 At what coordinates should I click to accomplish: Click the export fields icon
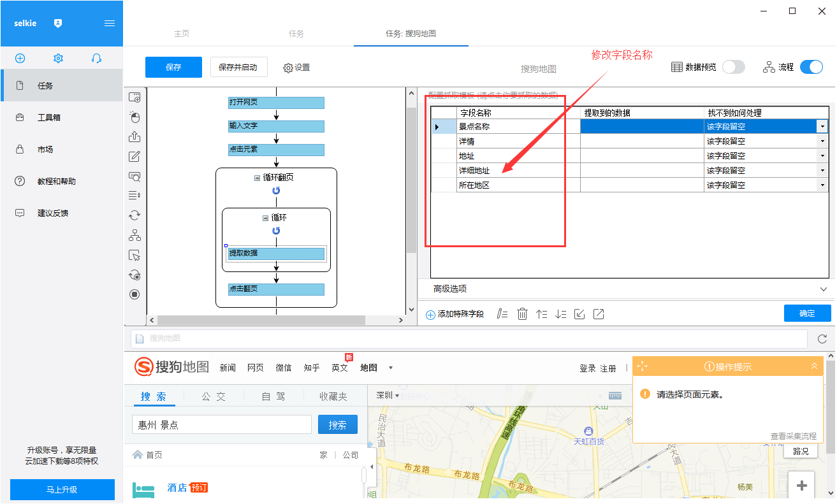click(599, 313)
